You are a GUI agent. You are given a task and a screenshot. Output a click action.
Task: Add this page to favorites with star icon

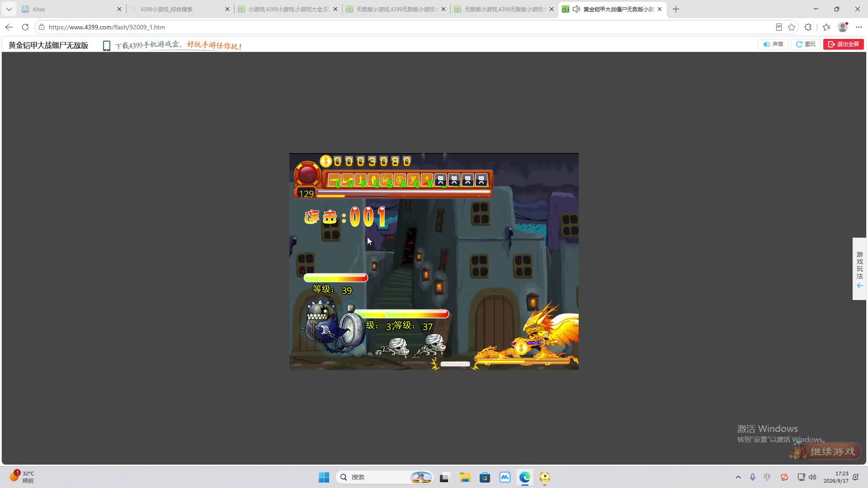tap(792, 27)
